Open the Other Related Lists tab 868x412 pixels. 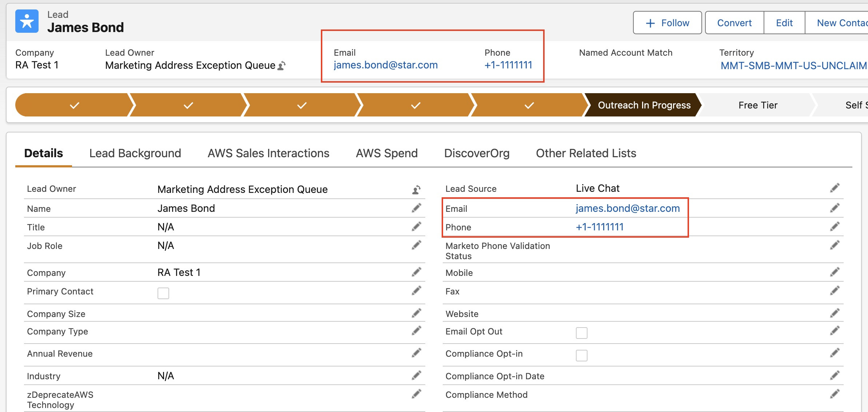[586, 153]
